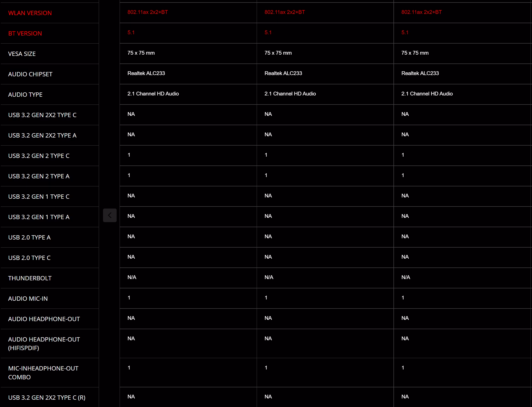
Task: Select the BT VERSION row label
Action: point(25,33)
